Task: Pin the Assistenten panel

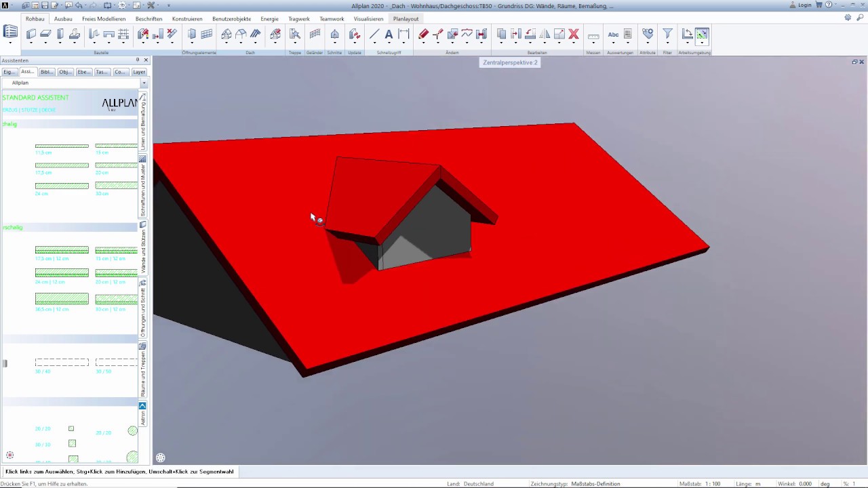Action: click(x=138, y=60)
